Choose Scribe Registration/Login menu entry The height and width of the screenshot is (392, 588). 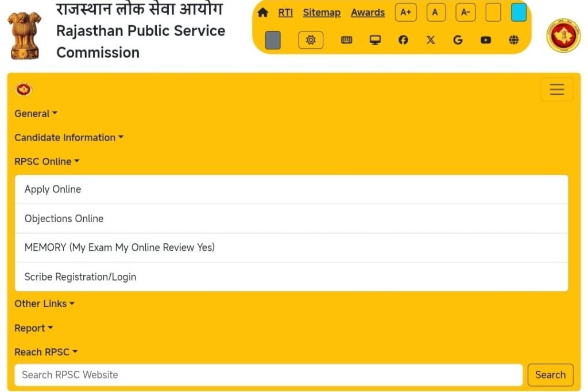[x=80, y=277]
